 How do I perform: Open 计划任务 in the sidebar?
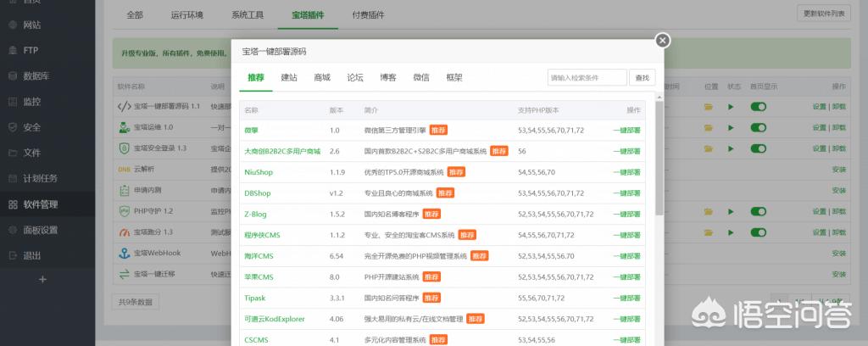click(41, 178)
